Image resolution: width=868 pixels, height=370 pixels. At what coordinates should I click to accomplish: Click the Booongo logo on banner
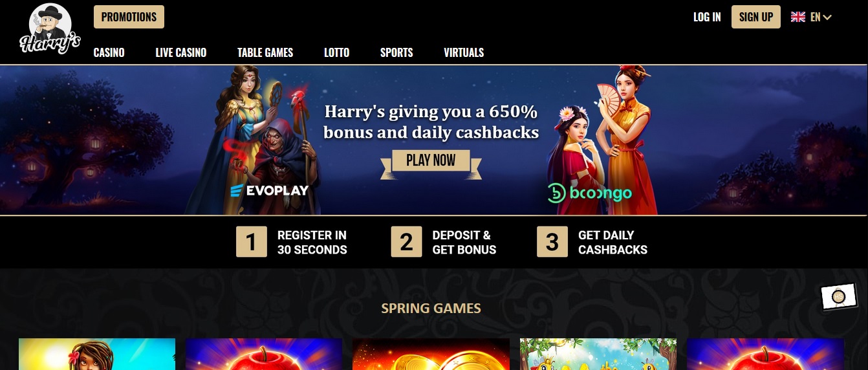tap(589, 192)
